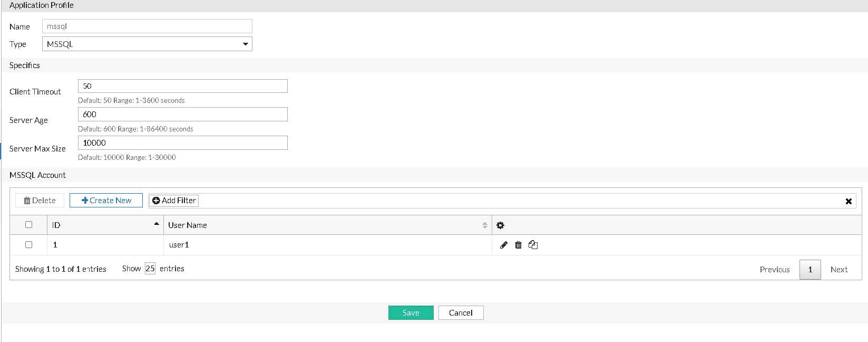Open column settings gear icon
The image size is (868, 342).
coord(500,225)
